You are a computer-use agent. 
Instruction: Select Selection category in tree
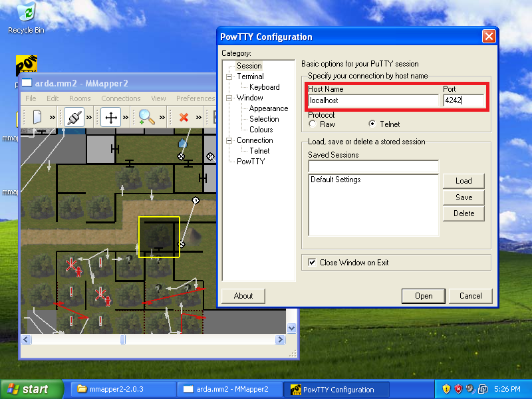click(264, 119)
